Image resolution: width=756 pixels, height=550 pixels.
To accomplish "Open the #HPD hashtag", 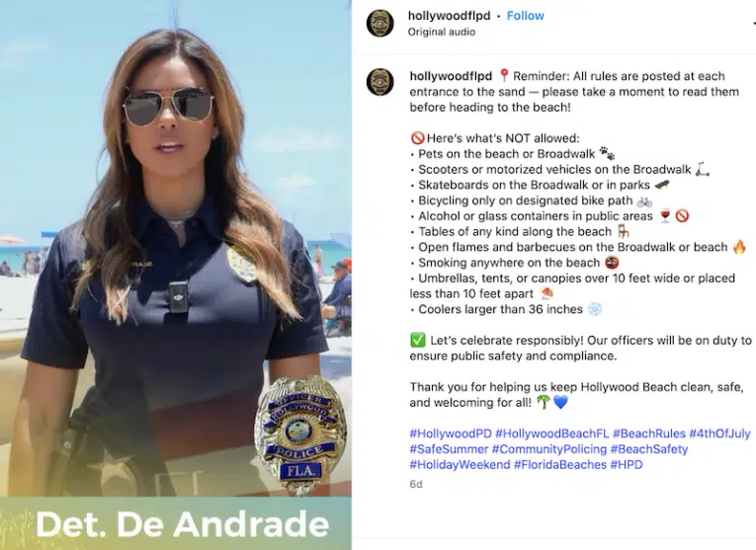I will click(x=627, y=465).
